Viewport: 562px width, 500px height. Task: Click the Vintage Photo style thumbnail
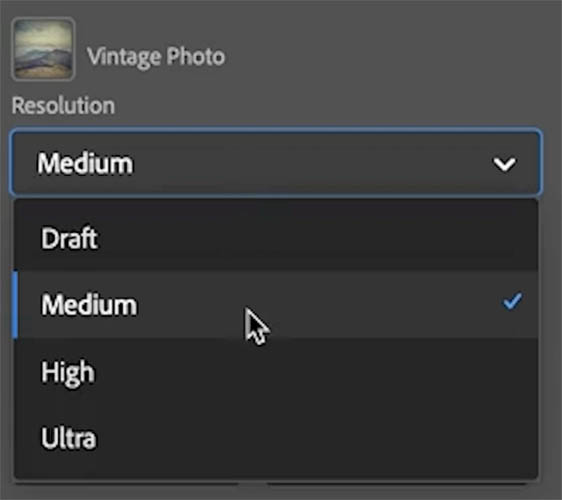43,49
